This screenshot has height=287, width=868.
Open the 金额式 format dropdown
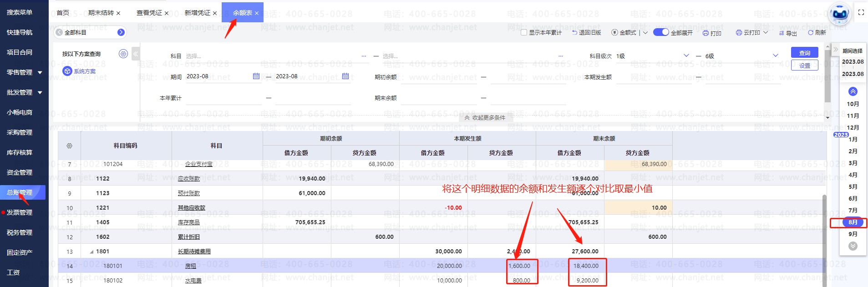645,33
